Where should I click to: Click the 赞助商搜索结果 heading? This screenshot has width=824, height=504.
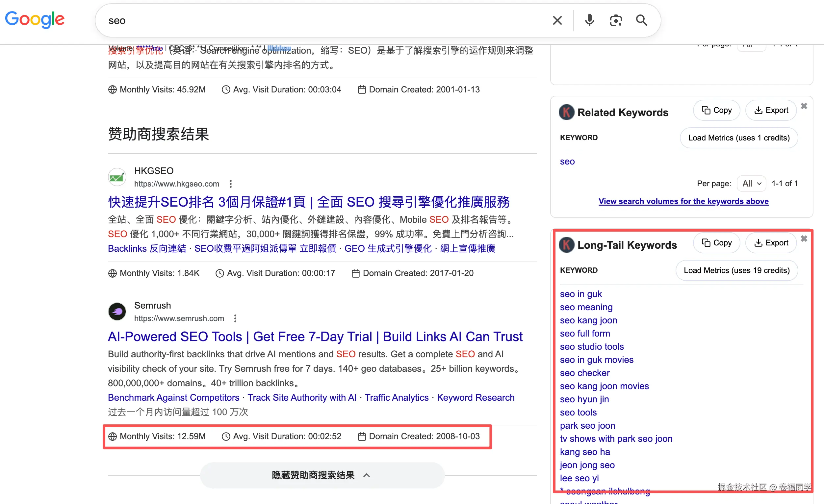pos(158,134)
